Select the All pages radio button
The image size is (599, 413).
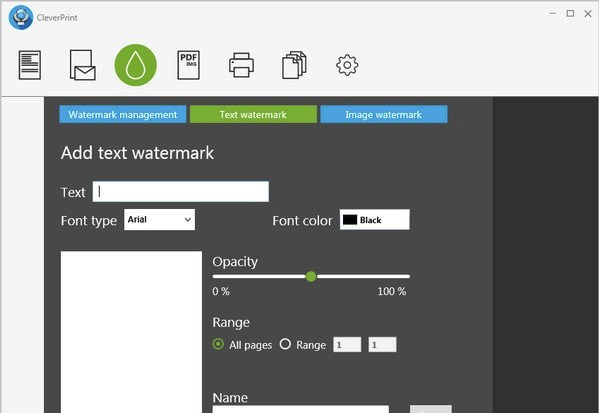click(x=218, y=344)
